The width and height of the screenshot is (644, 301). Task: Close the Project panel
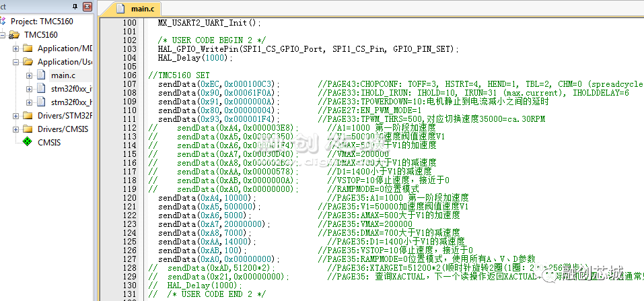[x=87, y=7]
